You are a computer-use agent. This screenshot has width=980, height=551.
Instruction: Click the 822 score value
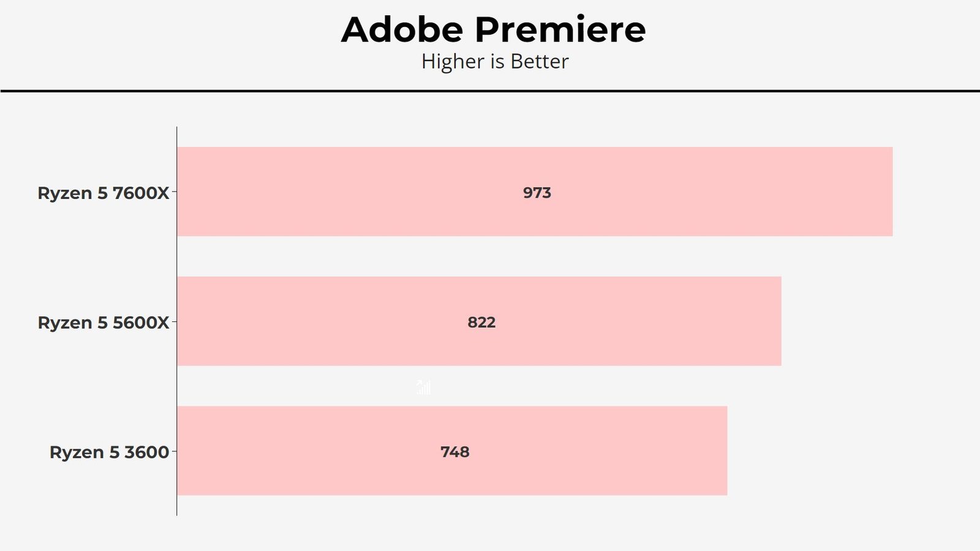(481, 322)
